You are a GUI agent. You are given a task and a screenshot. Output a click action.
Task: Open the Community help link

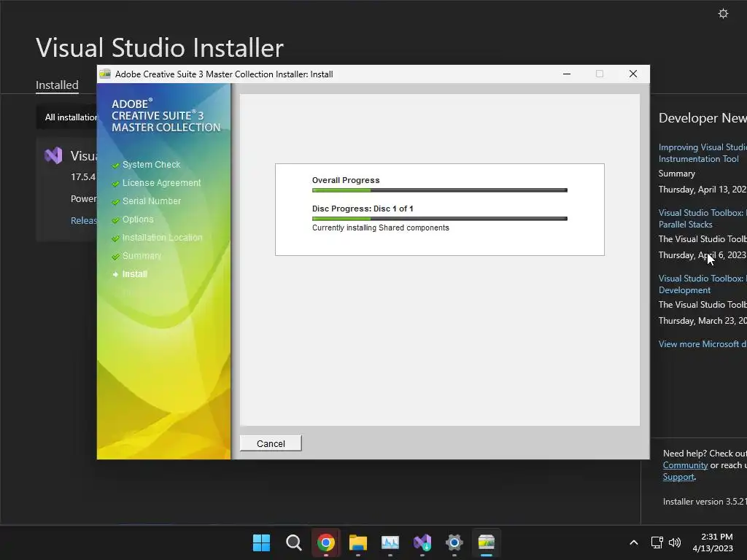[x=685, y=465]
